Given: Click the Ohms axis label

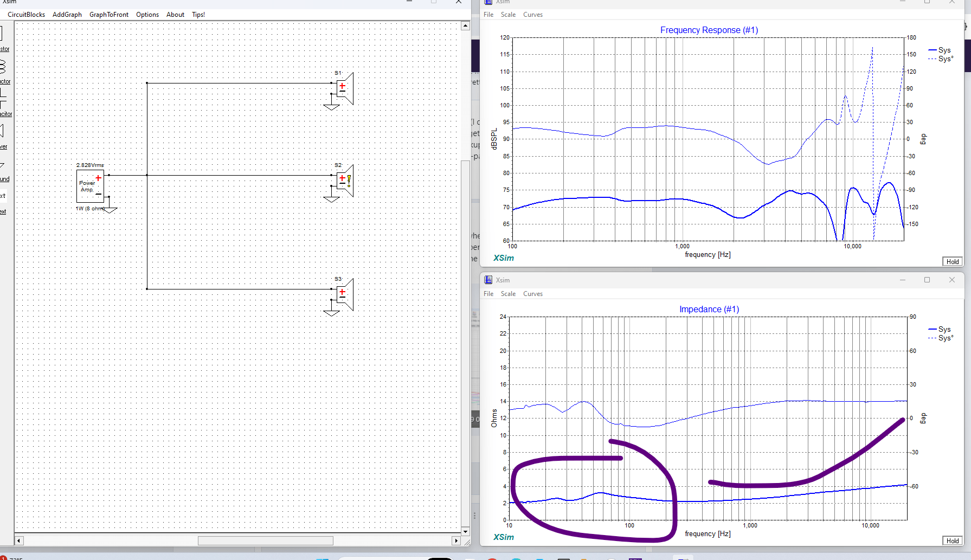Looking at the screenshot, I should [x=494, y=418].
